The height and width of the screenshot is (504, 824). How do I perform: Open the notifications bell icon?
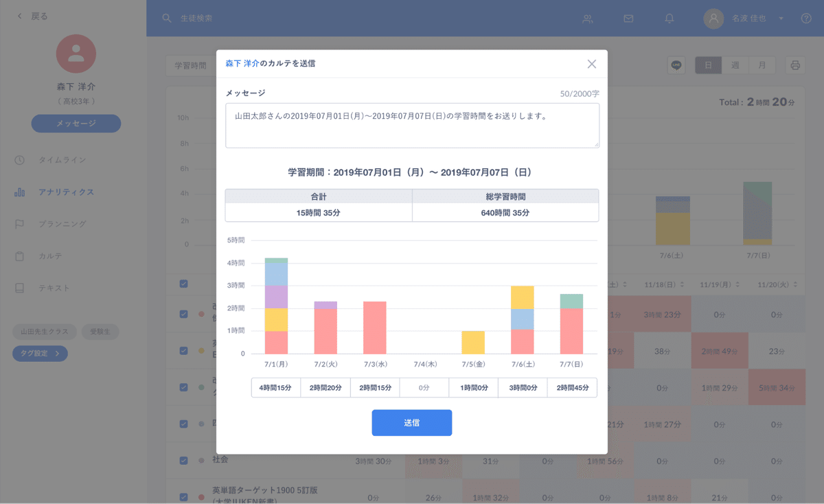[x=669, y=19]
